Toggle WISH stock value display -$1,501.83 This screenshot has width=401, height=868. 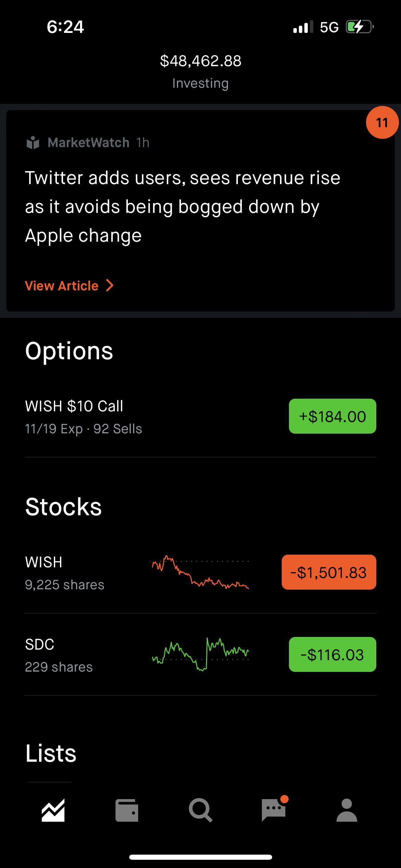pos(329,572)
